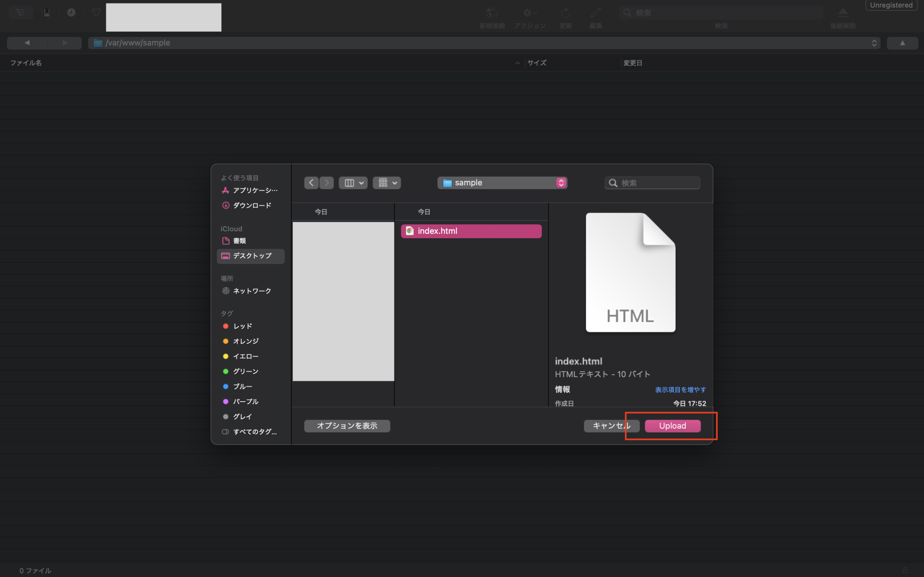The image size is (924, 577).
Task: Go back in the file dialog
Action: [311, 183]
